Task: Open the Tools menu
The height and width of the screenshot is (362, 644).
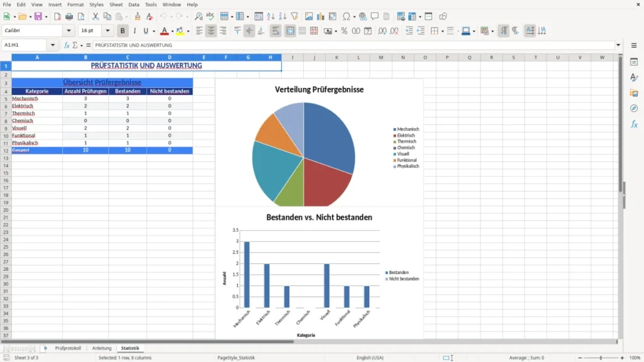Action: coord(151,4)
